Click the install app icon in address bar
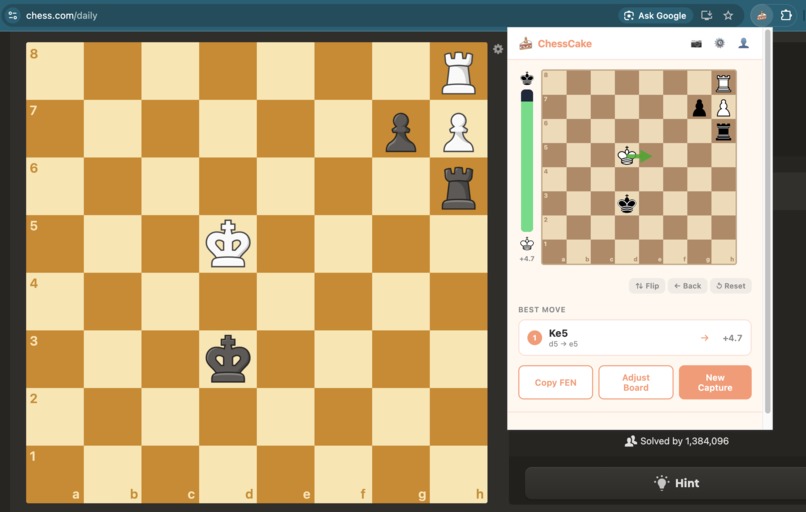 click(x=706, y=15)
